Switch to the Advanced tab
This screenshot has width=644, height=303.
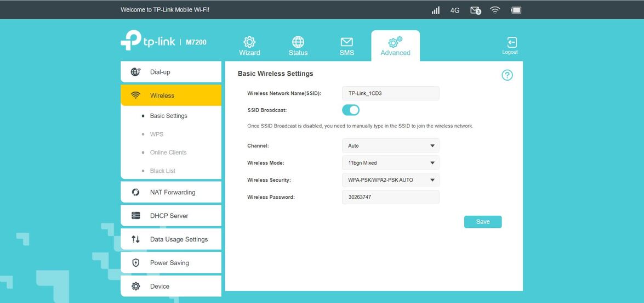tap(395, 46)
